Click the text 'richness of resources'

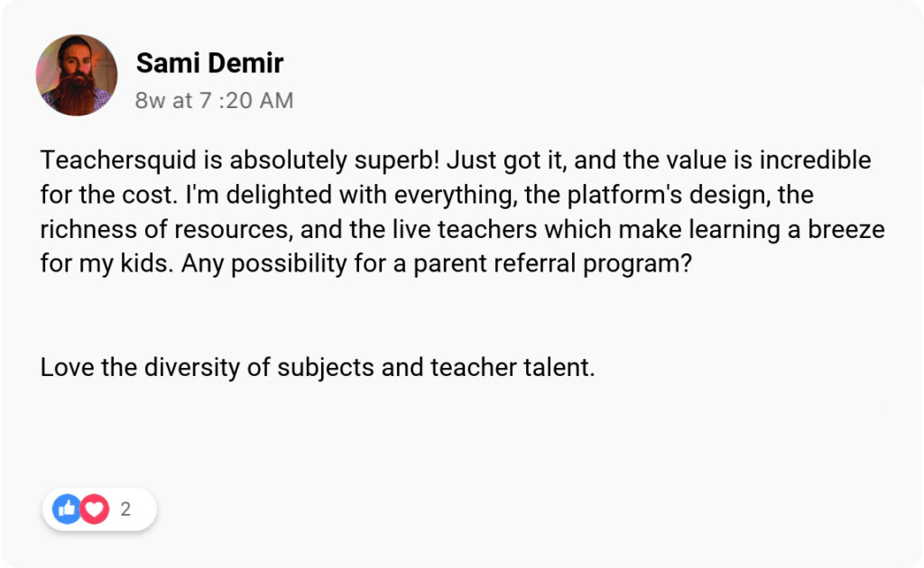[x=168, y=229]
